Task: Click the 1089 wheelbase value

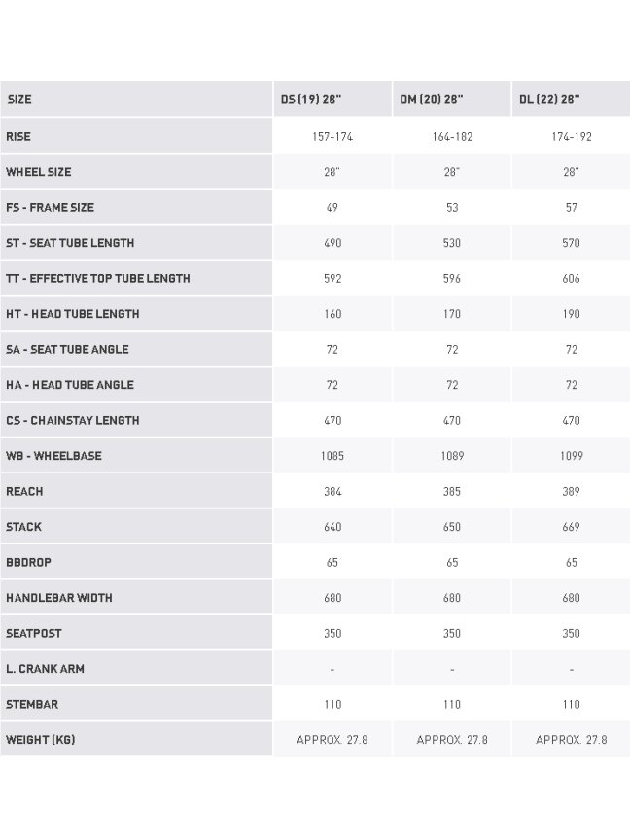Action: [x=452, y=456]
